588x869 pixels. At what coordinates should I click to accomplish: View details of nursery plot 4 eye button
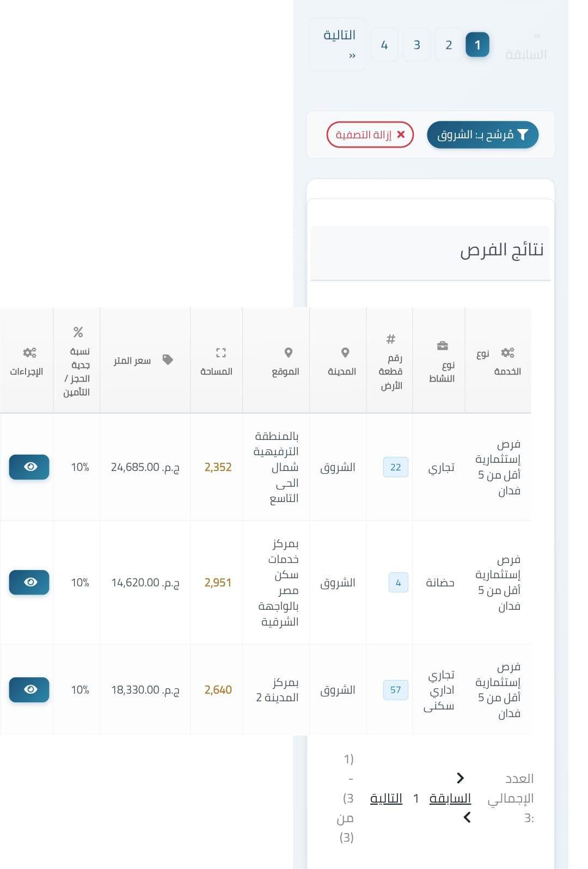tap(29, 582)
